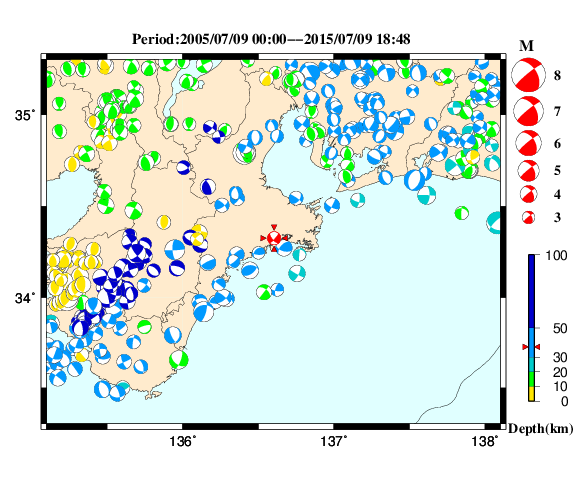Click the red beachball ringed by red triangles

pos(274,238)
